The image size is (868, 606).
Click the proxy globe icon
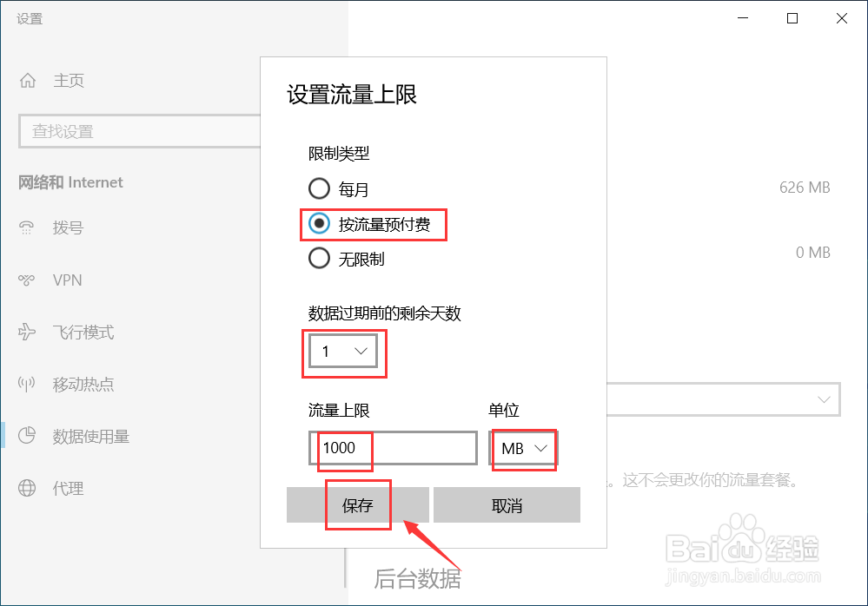coord(27,488)
